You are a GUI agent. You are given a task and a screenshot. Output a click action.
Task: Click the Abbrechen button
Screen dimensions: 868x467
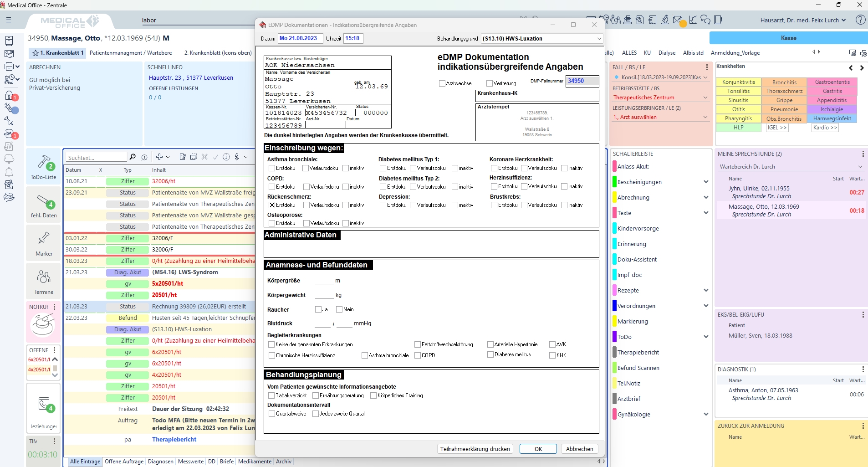pos(579,449)
